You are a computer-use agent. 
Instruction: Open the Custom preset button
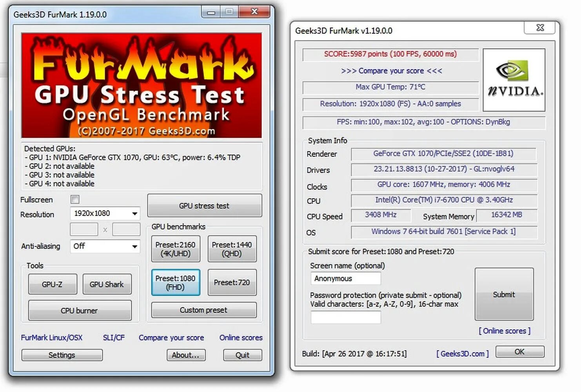(204, 310)
